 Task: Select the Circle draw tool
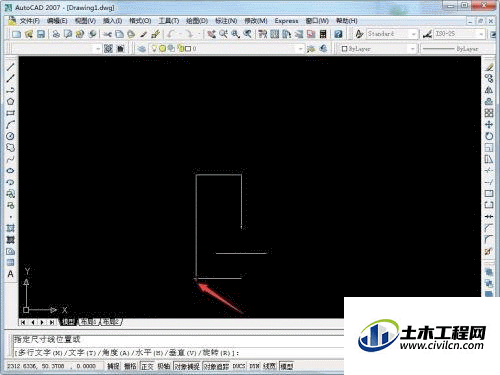point(10,136)
